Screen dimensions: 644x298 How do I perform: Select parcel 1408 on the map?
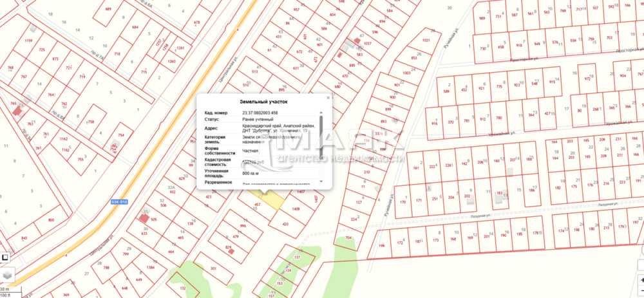point(296,209)
